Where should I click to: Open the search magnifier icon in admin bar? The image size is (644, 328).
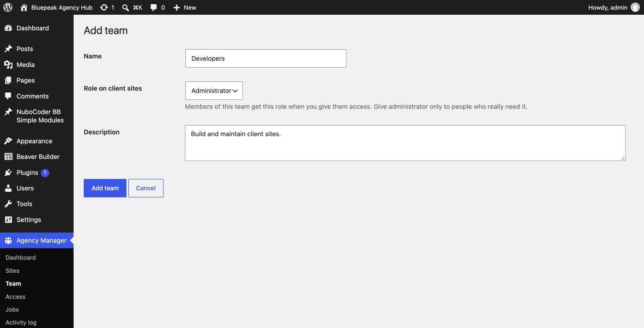126,7
